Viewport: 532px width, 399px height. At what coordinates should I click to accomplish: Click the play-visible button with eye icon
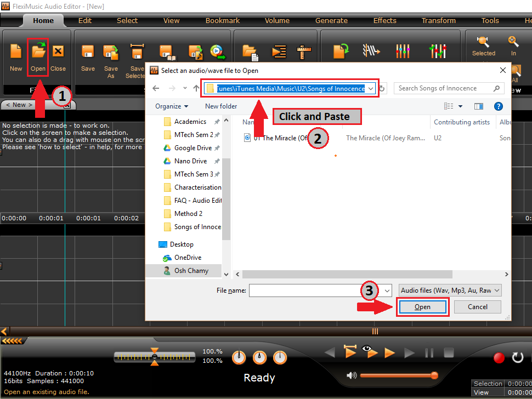click(x=370, y=352)
